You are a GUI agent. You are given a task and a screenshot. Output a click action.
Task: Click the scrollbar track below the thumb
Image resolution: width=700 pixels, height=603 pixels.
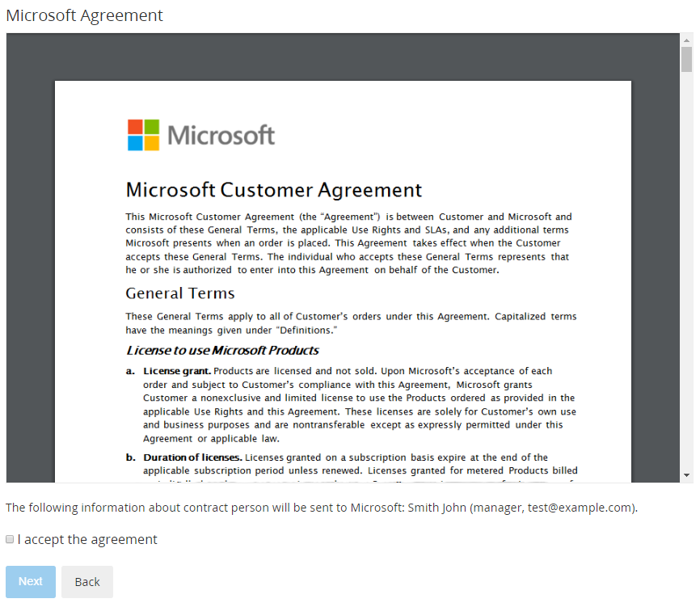coord(686,283)
